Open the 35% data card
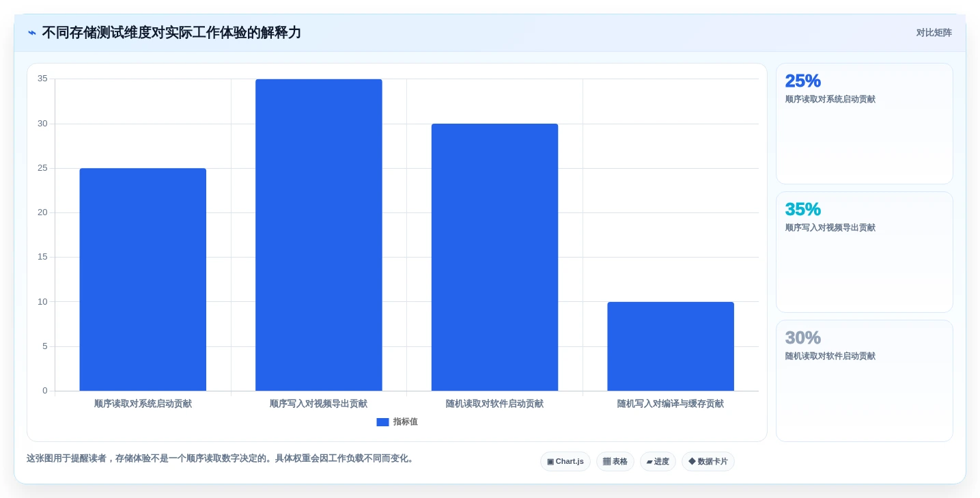 click(865, 252)
